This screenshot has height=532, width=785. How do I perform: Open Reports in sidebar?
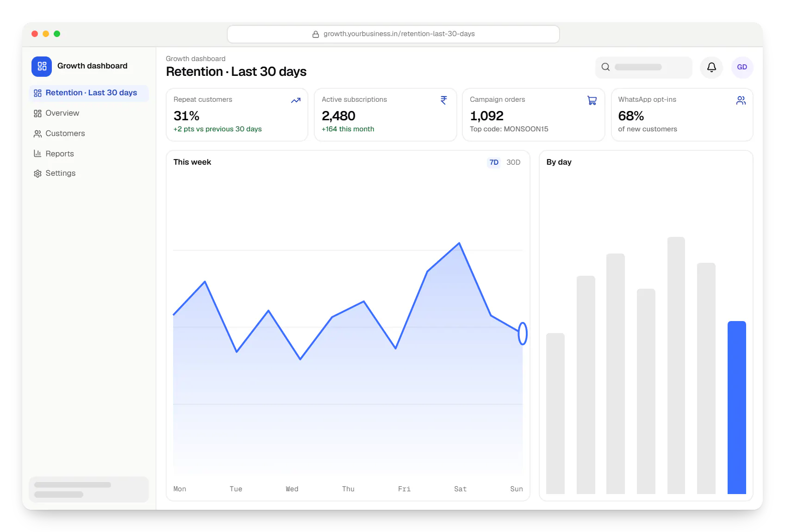(89, 154)
